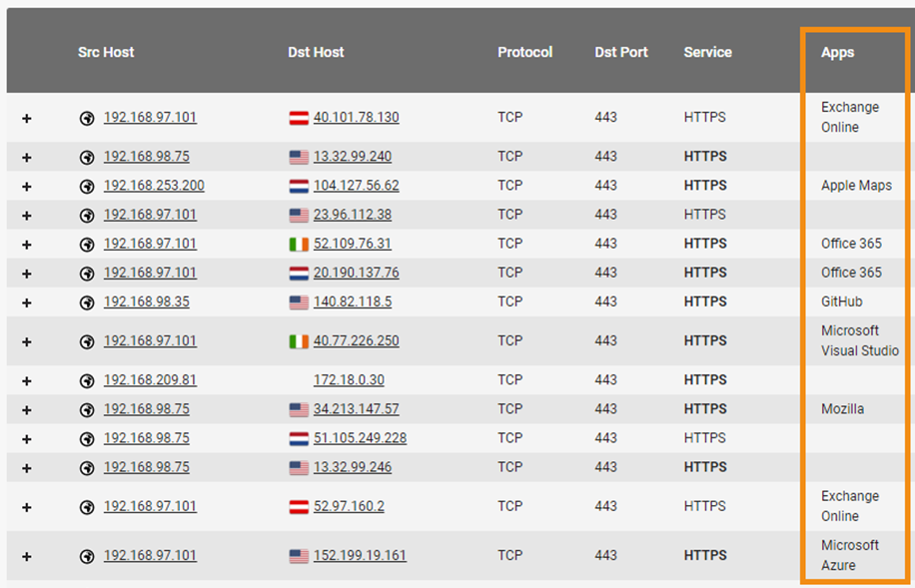Sort by the Src Host column header

click(106, 52)
